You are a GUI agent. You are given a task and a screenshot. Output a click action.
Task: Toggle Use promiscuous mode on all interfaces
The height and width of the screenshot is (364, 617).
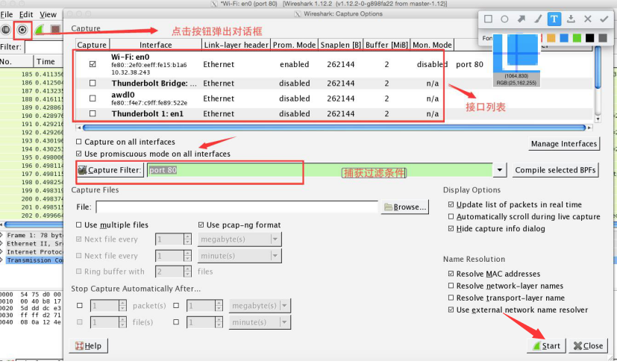pos(78,154)
